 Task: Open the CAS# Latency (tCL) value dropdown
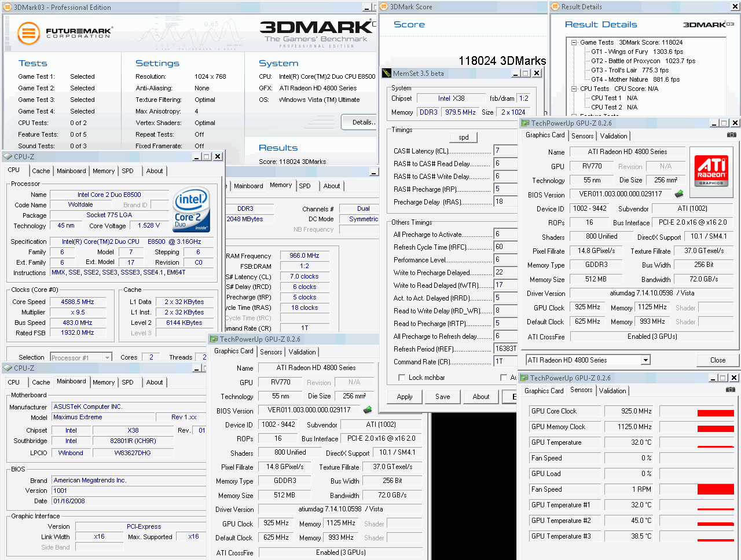click(x=505, y=151)
